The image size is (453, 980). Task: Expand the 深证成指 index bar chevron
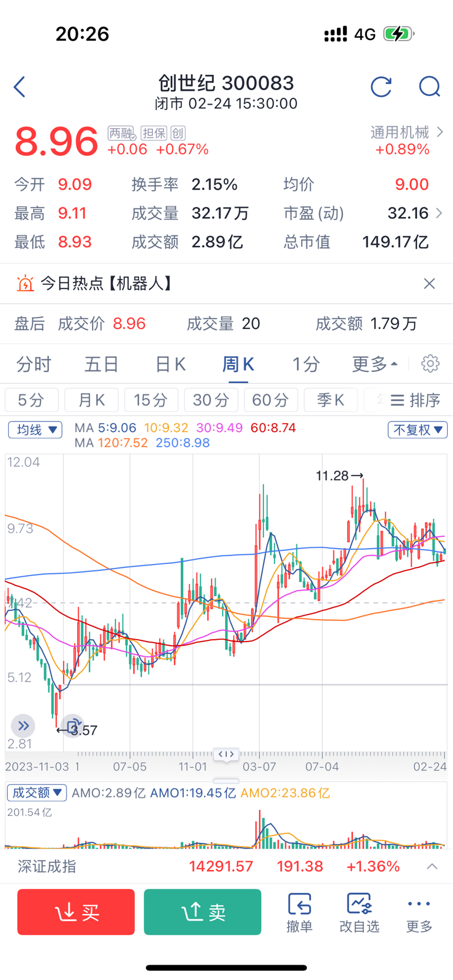click(432, 866)
